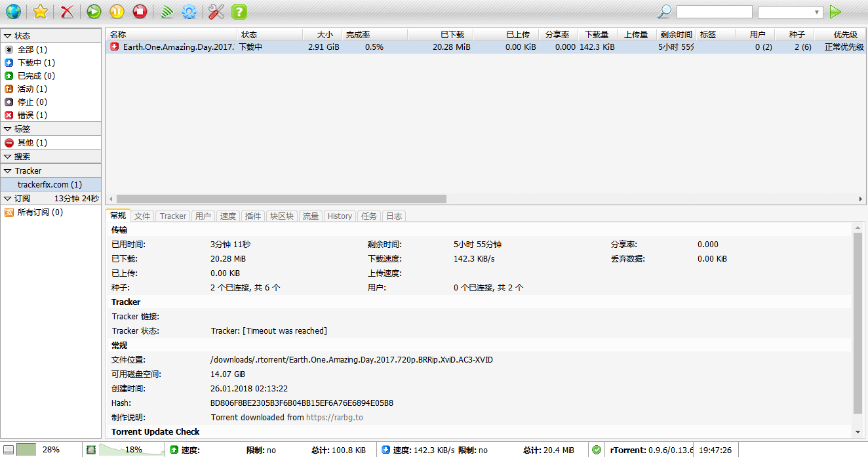Stop the torrent with the red stop button
868x457 pixels.
(x=140, y=11)
